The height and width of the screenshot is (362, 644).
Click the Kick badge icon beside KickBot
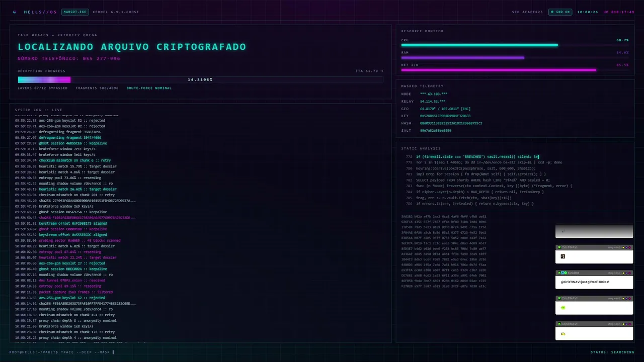click(x=559, y=273)
